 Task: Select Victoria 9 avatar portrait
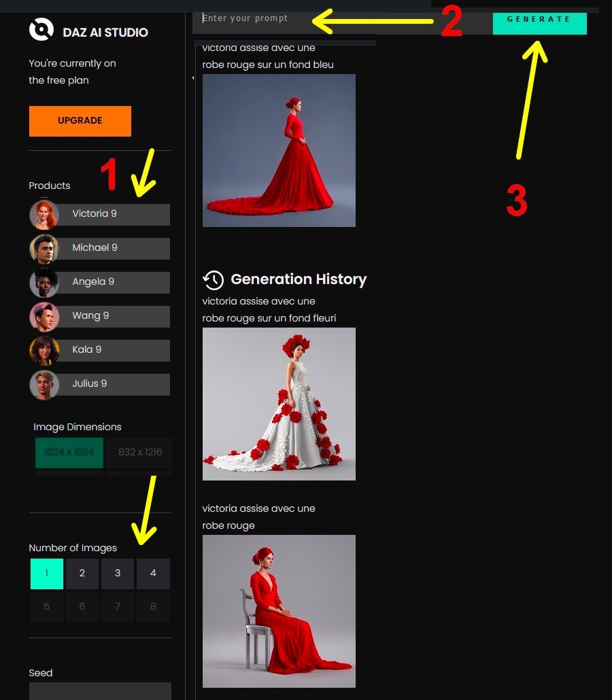(x=44, y=215)
